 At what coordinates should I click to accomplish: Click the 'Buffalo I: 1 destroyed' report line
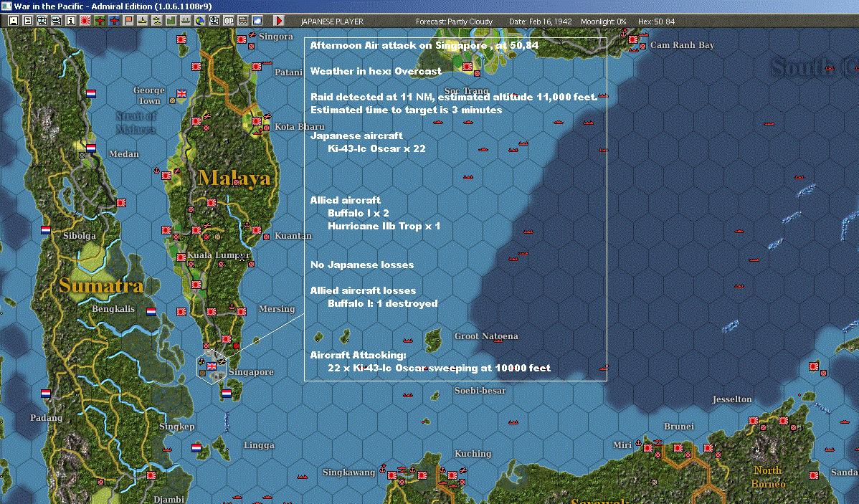[382, 303]
